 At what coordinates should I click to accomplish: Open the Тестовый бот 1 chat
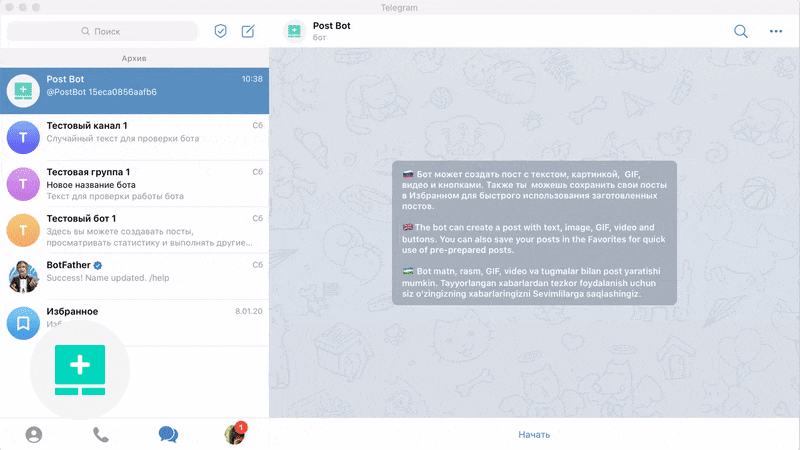tap(134, 230)
